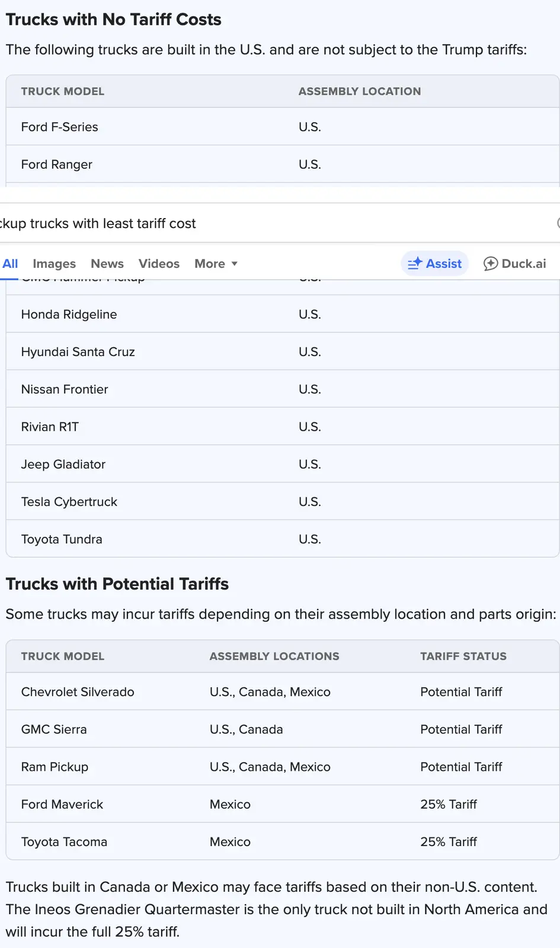The image size is (560, 948).
Task: Click the Ford Maverick truck name
Action: (x=62, y=805)
